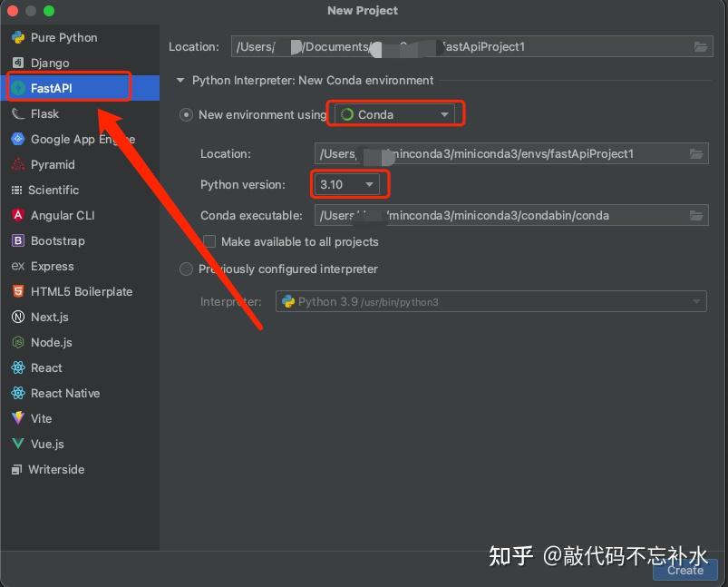
Task: Click the Scientific project icon
Action: pyautogui.click(x=16, y=191)
